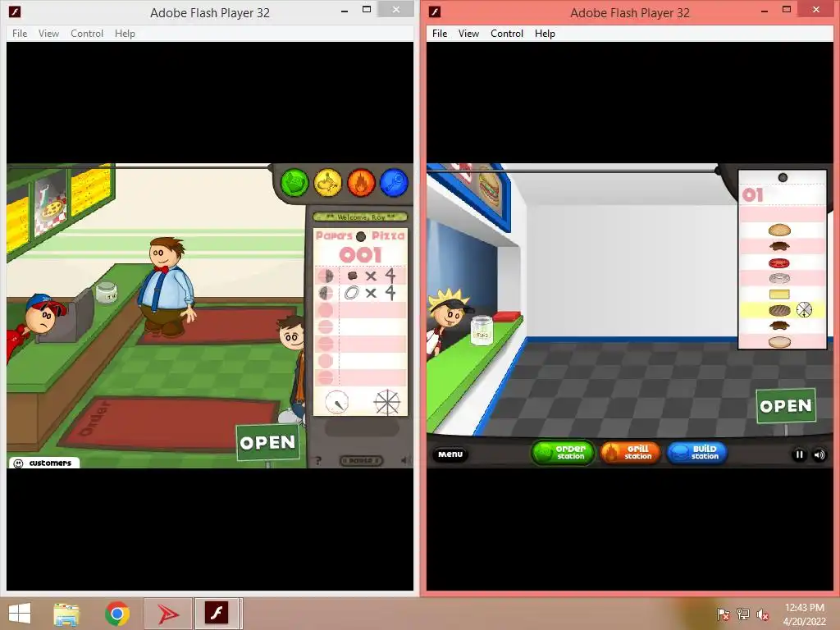This screenshot has height=630, width=840.
Task: Click the Flash icon in right window title bar
Action: (435, 11)
